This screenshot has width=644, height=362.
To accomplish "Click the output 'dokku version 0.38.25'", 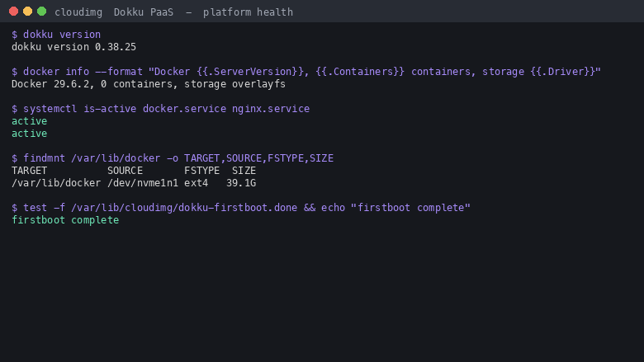I will click(74, 47).
